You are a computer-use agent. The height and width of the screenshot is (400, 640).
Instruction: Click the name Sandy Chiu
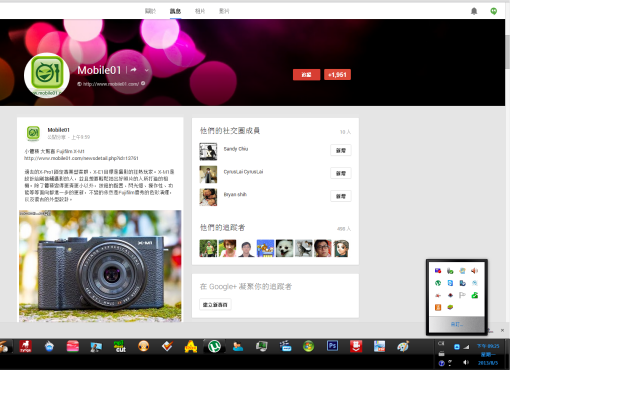(236, 149)
